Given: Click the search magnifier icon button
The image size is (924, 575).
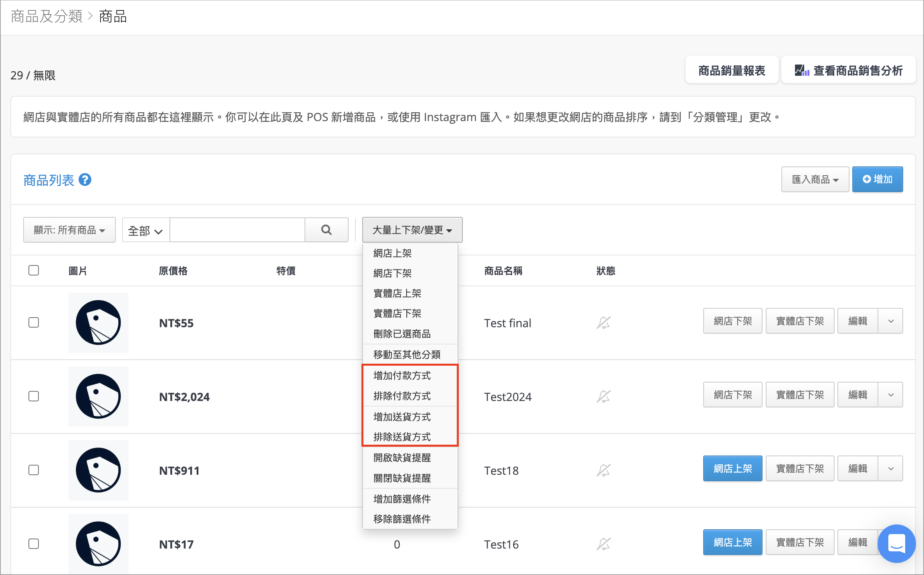Looking at the screenshot, I should point(327,230).
